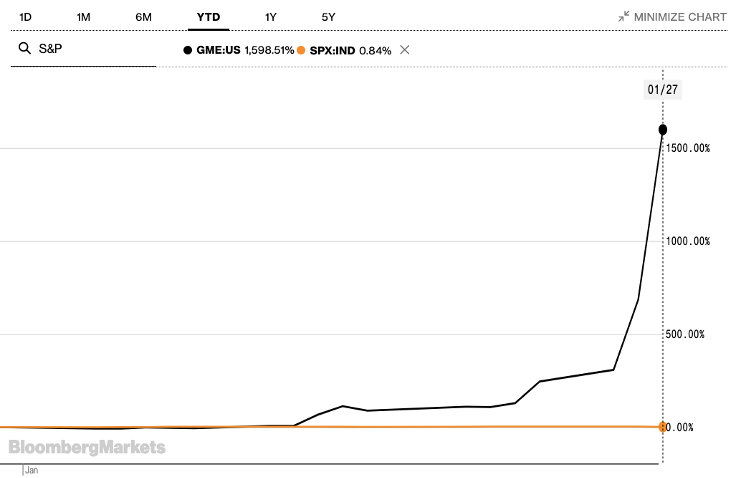Click the search magnifier icon

tap(24, 48)
